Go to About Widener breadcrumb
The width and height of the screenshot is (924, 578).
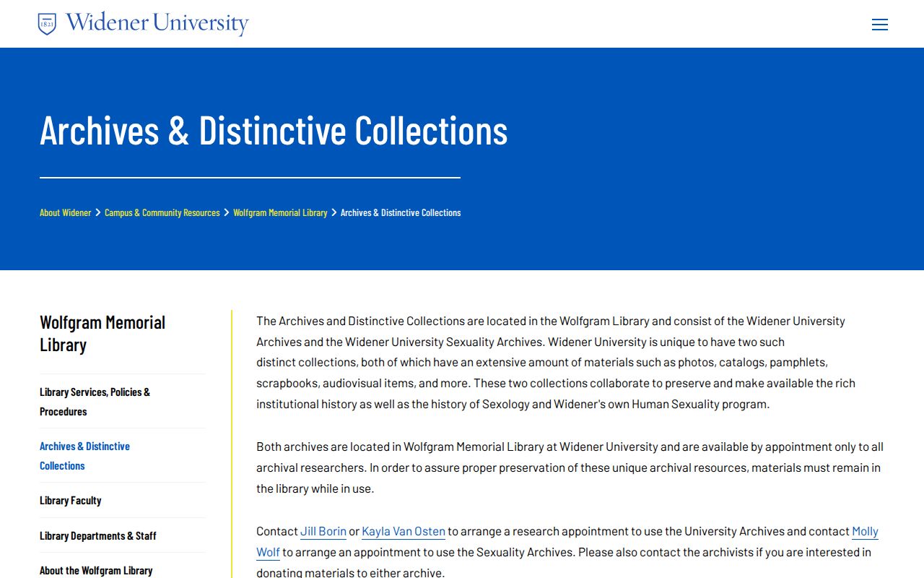(x=66, y=212)
